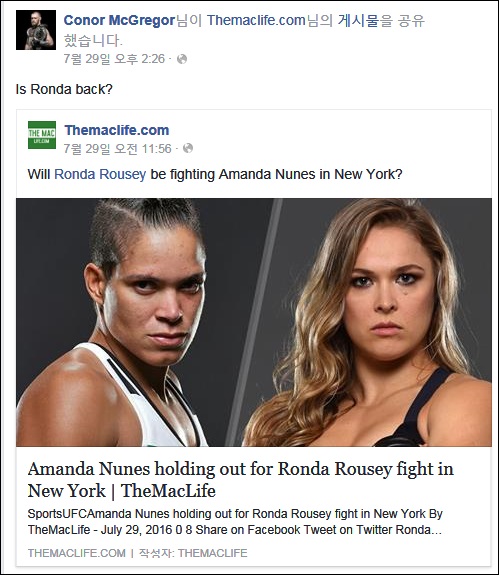This screenshot has width=499, height=575.
Task: Click the Ronda Rousey tagged name link
Action: pyautogui.click(x=100, y=174)
